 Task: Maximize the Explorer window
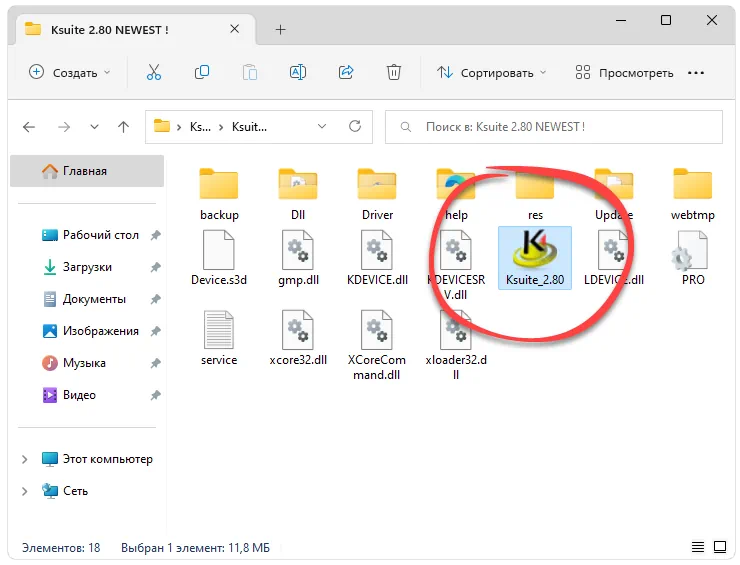click(665, 20)
